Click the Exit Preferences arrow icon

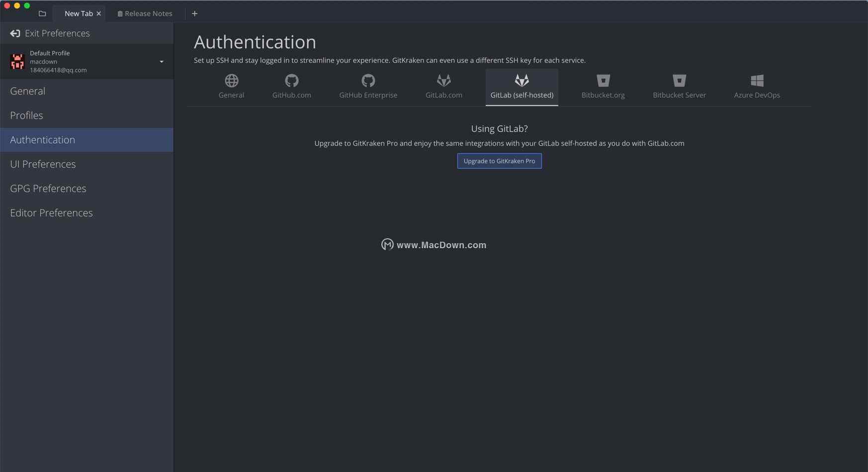pos(15,33)
